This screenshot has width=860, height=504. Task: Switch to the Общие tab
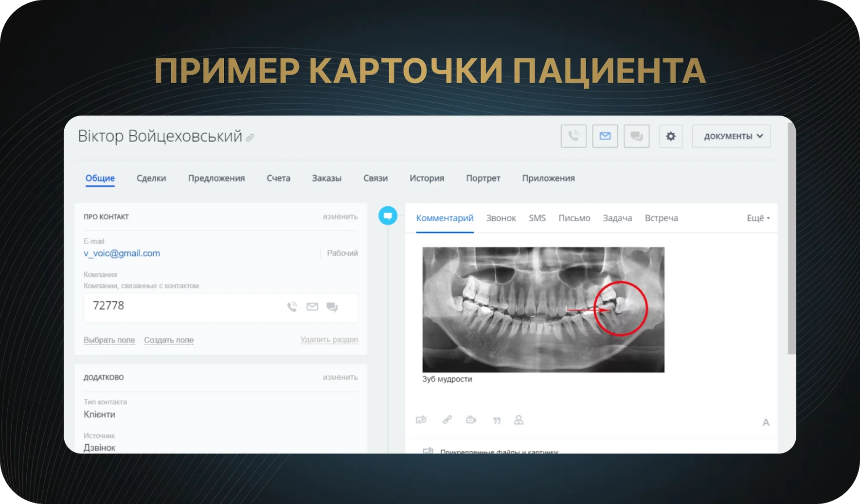pyautogui.click(x=100, y=178)
